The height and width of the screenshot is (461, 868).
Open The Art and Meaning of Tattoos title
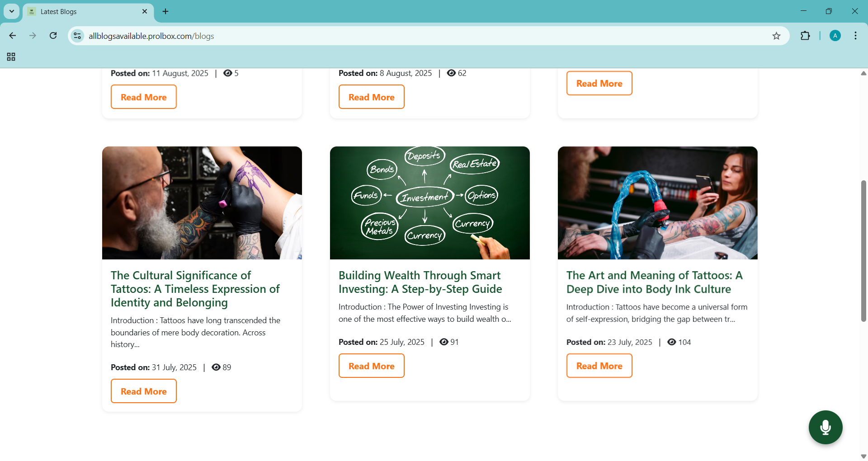tap(654, 282)
